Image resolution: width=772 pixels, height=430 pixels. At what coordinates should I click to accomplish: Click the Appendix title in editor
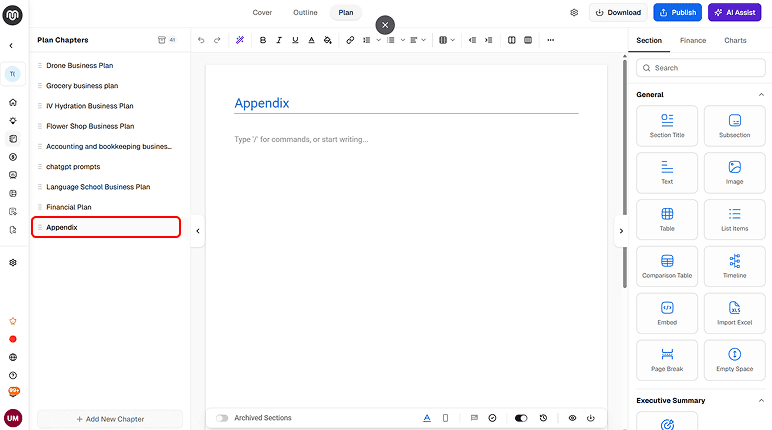(x=262, y=103)
